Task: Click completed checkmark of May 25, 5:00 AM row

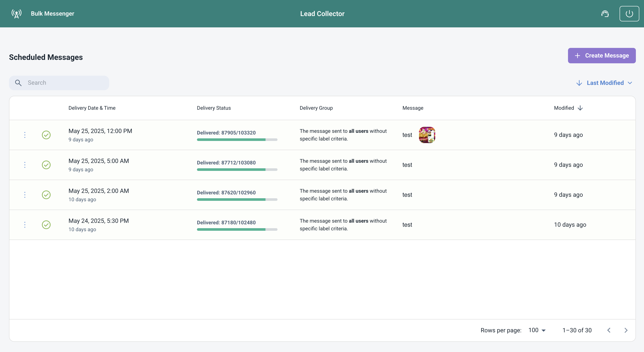Action: click(x=46, y=165)
